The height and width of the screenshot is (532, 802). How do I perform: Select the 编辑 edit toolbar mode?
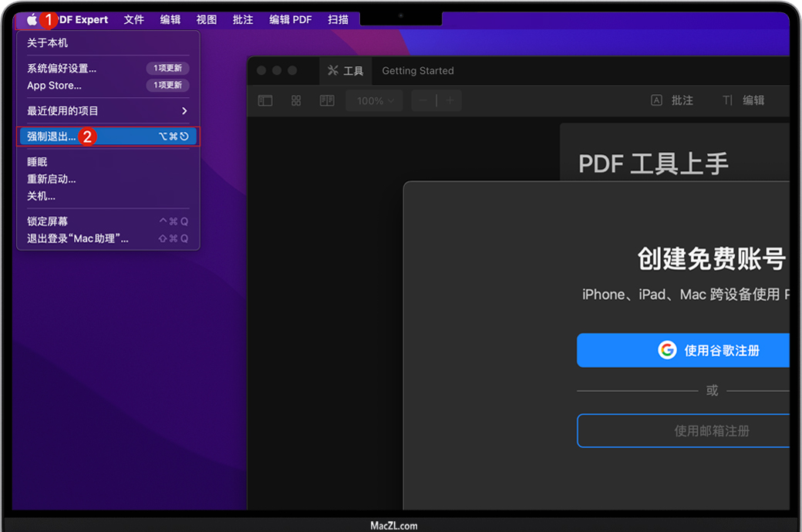click(743, 100)
